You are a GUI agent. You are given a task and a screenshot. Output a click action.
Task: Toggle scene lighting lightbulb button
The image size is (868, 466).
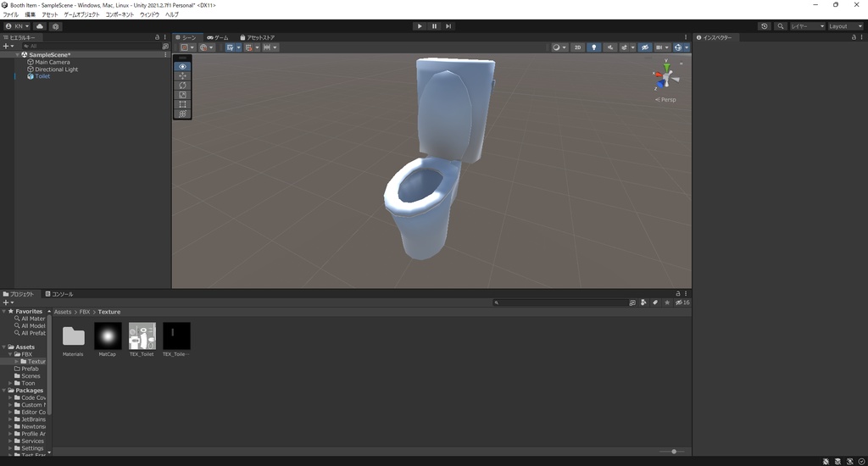(x=593, y=47)
